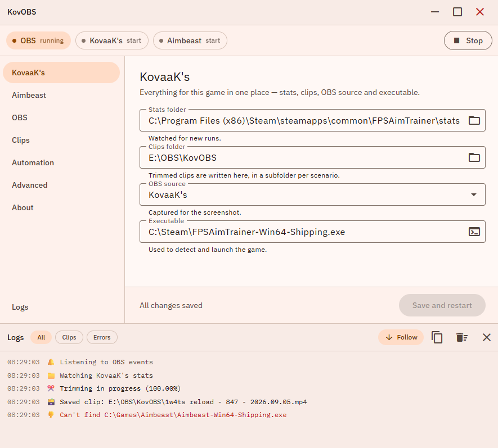The image size is (498, 448).
Task: Click the "Watched for new runs." helper text
Action: 185,138
